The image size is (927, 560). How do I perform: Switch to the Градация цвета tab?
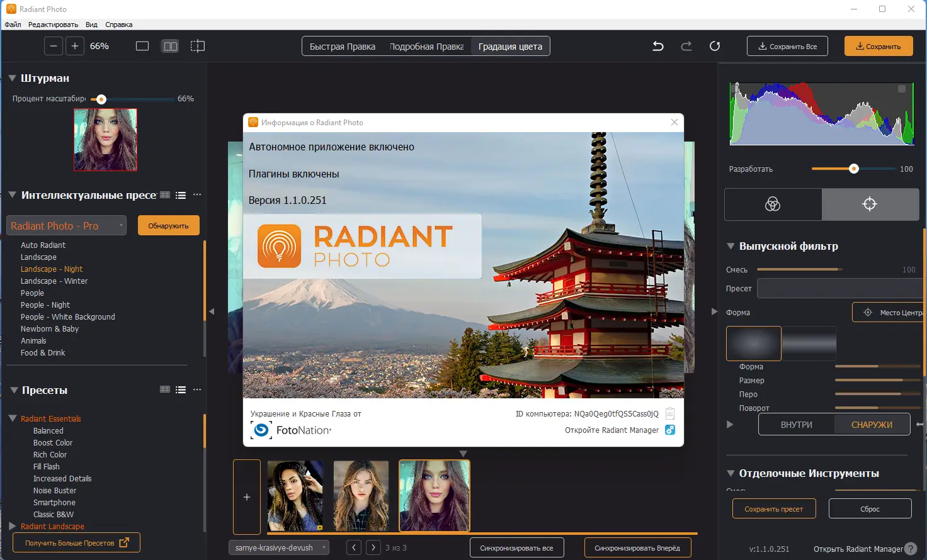510,47
